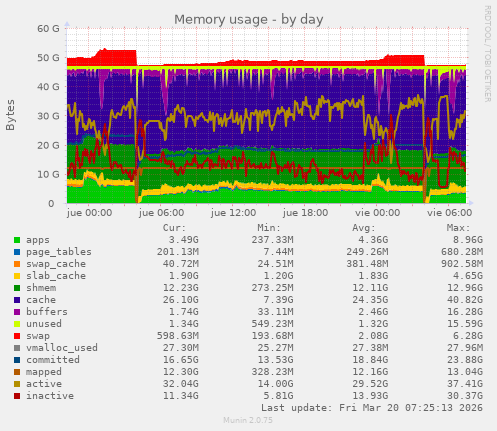Click the cache dark blue legend swatch

click(x=17, y=300)
